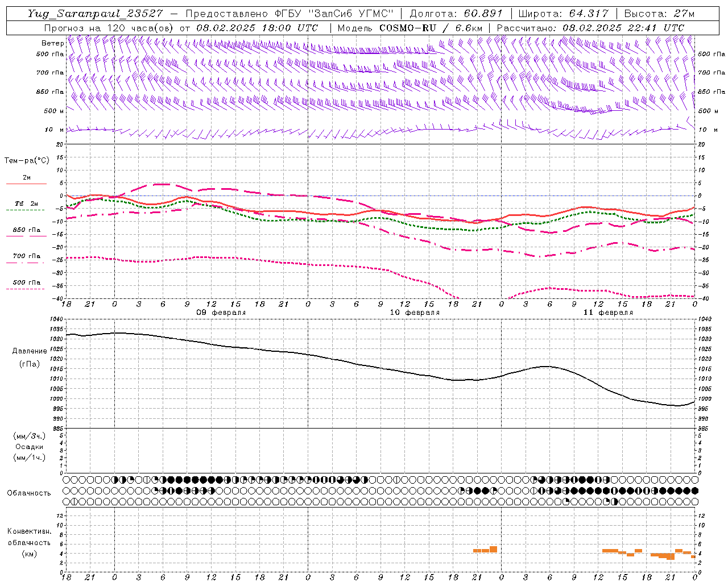
Task: Click forecast start time 08.02.2025 18:00 UTC
Action: 257,28
